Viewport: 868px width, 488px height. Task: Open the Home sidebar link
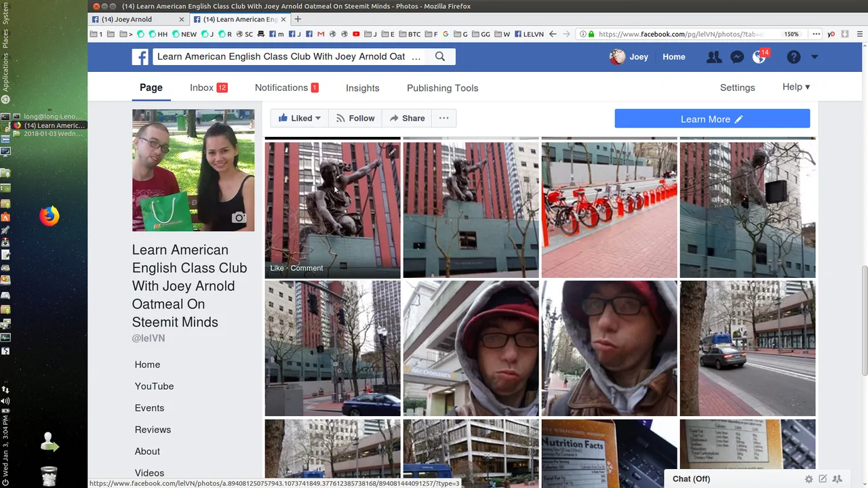[x=147, y=365]
